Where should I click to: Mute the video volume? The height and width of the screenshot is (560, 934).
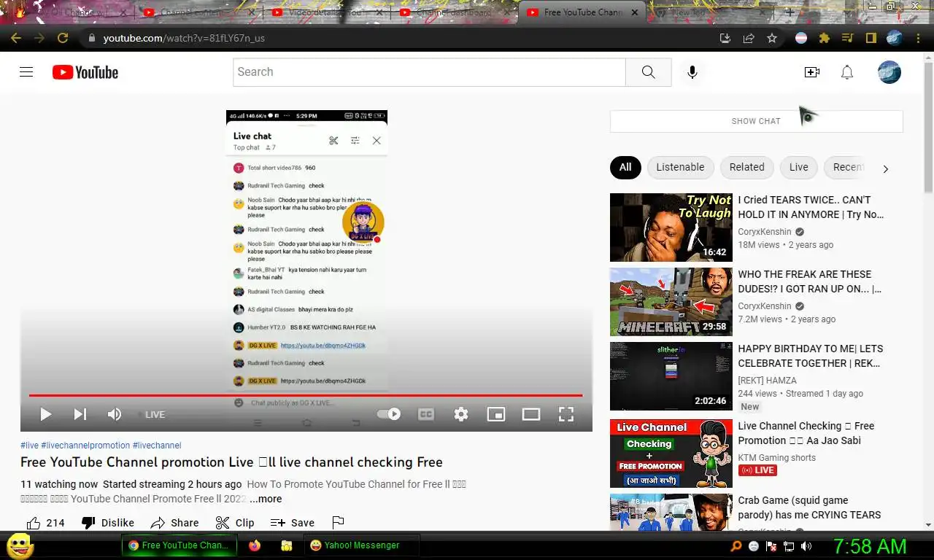click(x=115, y=414)
